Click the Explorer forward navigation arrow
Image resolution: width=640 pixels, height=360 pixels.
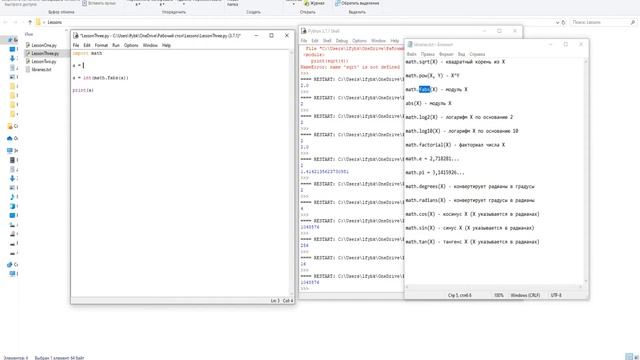[16, 22]
